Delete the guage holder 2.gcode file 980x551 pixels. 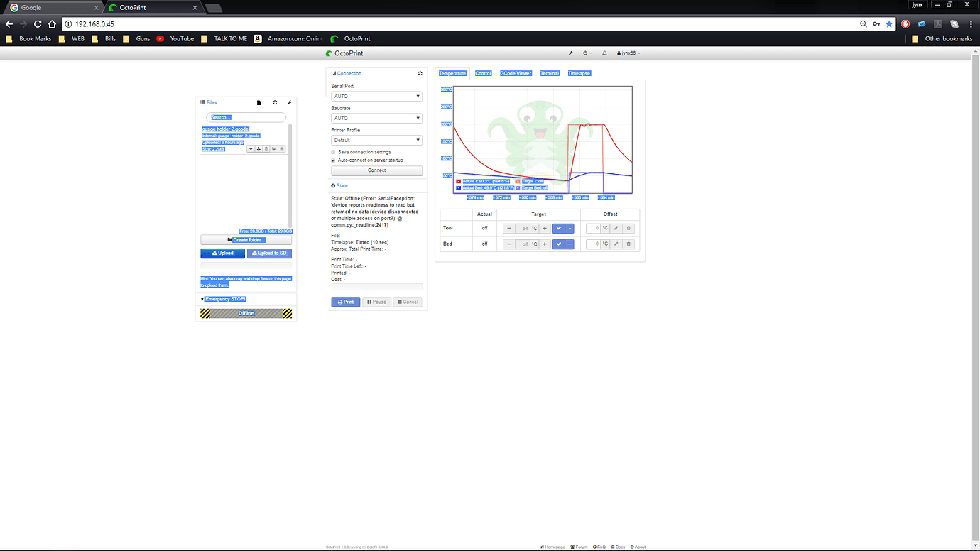(x=266, y=148)
